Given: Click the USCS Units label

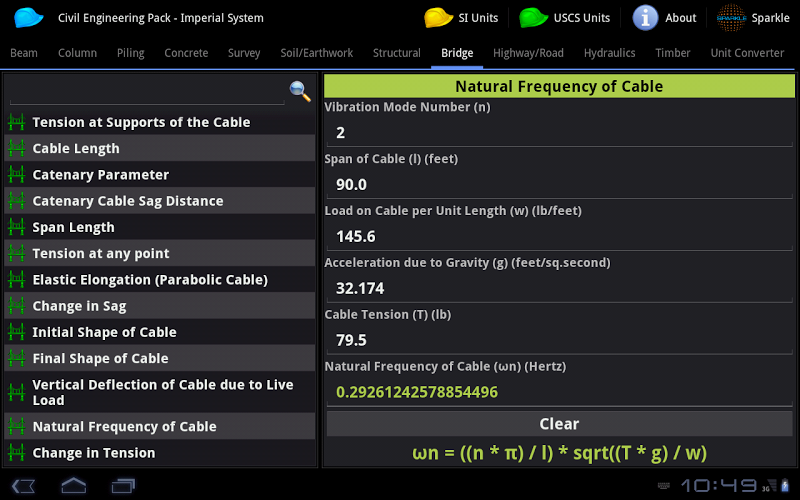Looking at the screenshot, I should 582,18.
